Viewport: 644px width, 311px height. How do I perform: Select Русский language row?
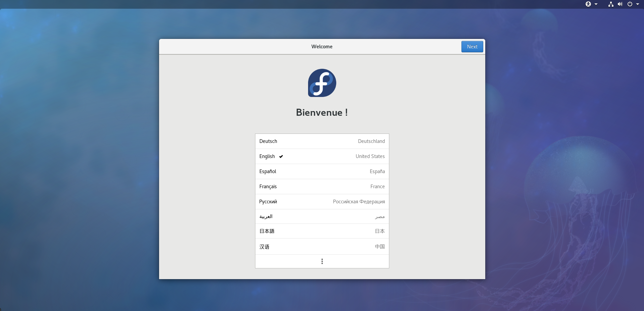[x=322, y=202]
